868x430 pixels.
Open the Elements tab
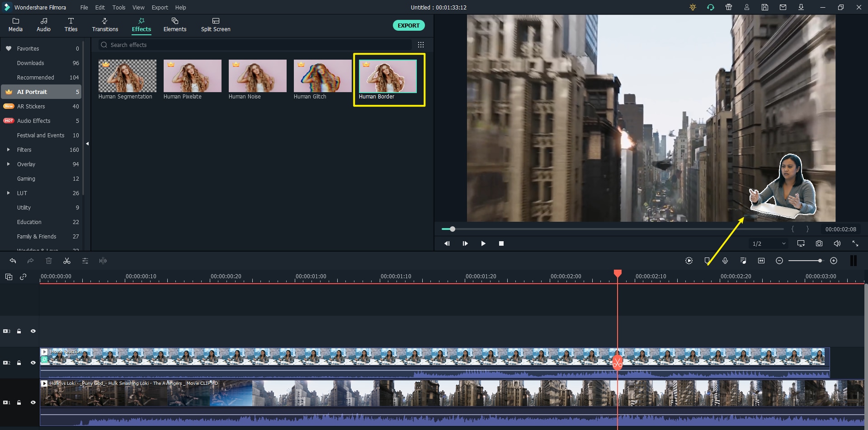coord(175,25)
